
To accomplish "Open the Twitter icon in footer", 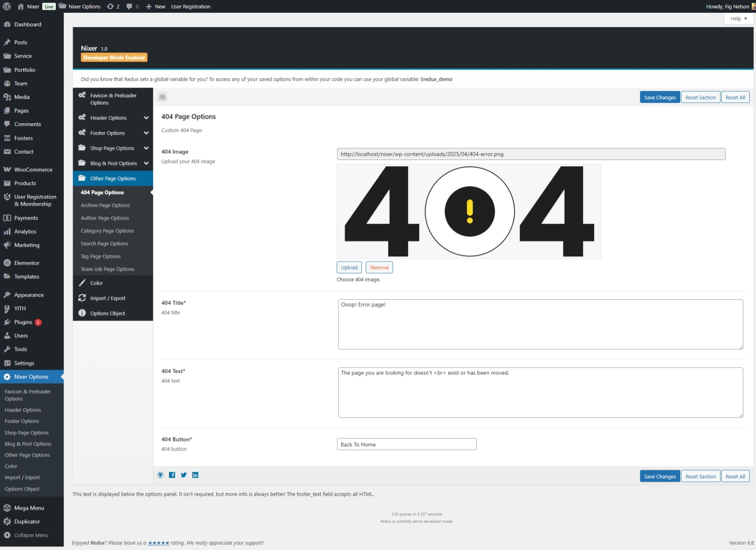I will tap(184, 475).
